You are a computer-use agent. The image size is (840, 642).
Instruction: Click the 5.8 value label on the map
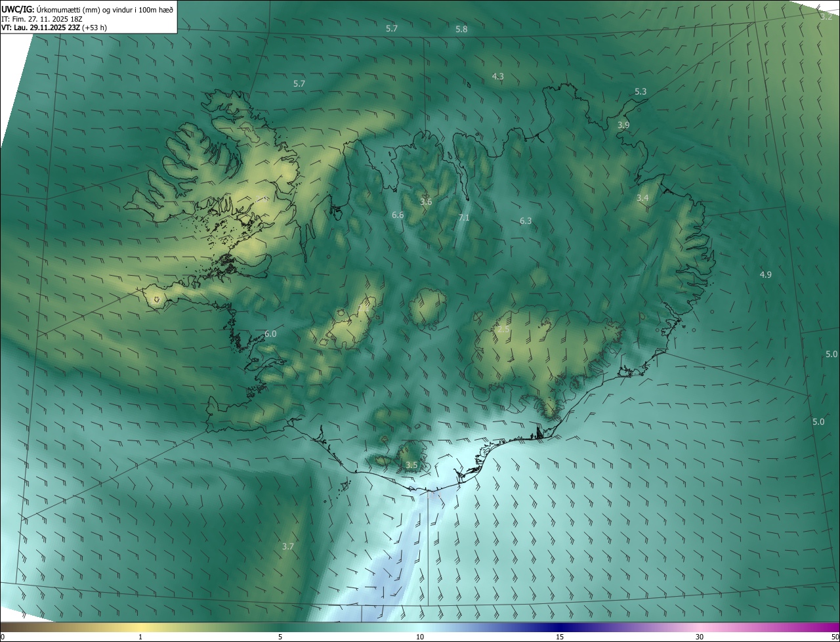[x=461, y=30]
